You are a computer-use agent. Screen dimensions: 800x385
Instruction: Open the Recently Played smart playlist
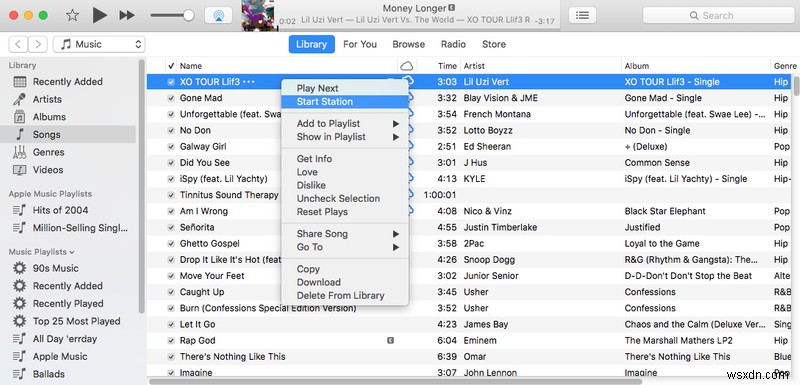[x=68, y=303]
